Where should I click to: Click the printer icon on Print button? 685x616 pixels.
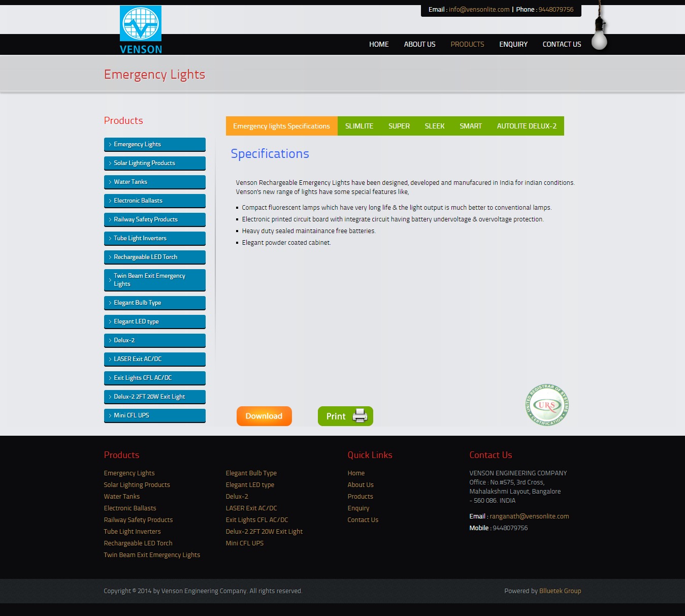[360, 416]
